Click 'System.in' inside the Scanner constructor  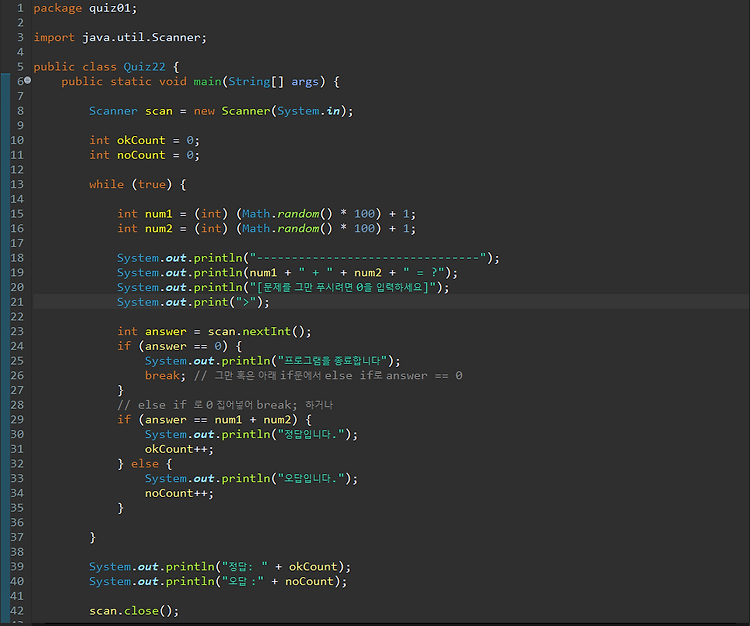(309, 111)
